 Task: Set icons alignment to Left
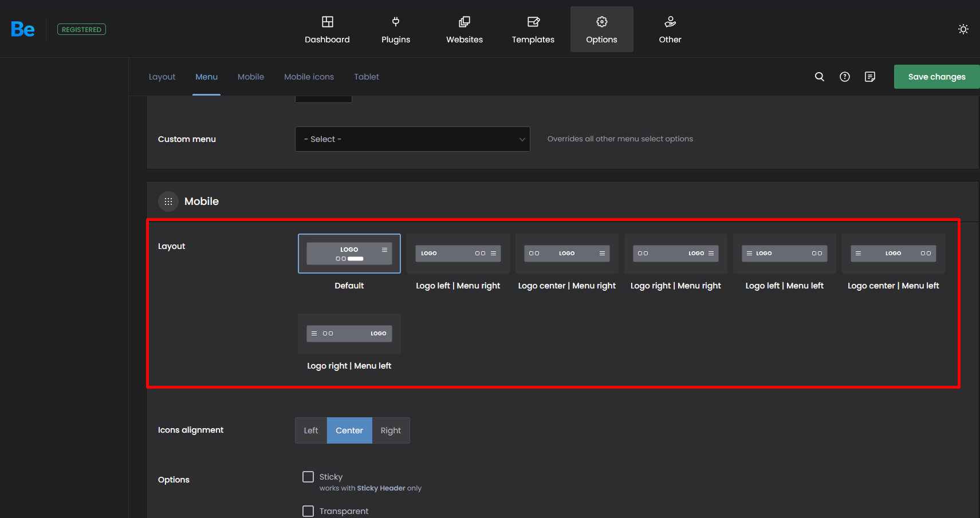(311, 430)
